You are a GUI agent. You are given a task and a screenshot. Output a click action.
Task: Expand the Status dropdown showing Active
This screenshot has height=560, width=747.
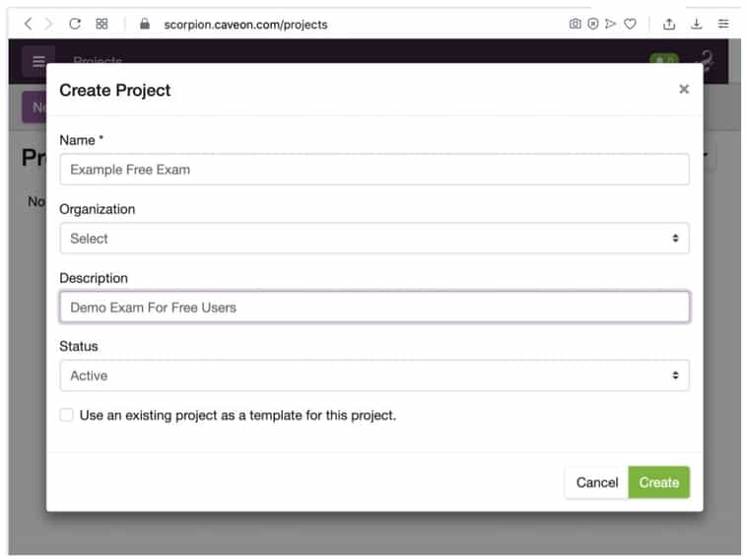coord(373,376)
